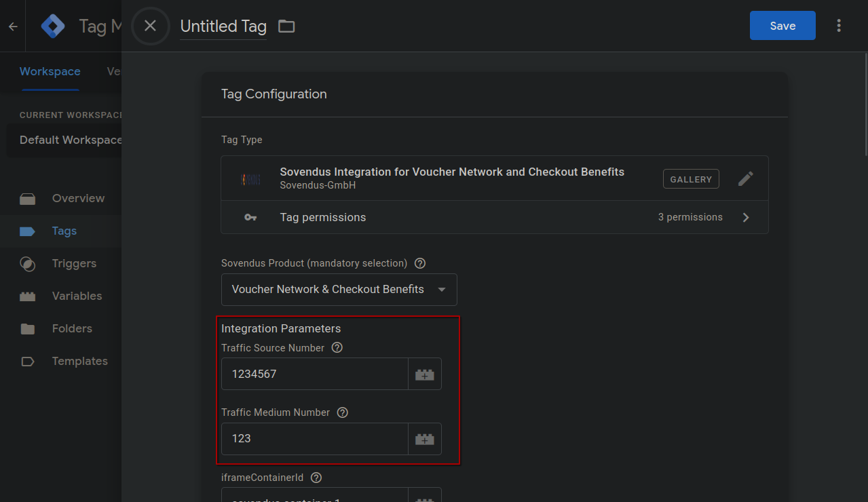Close the tag editor with X icon
Screen dimensions: 868x502
[150, 26]
